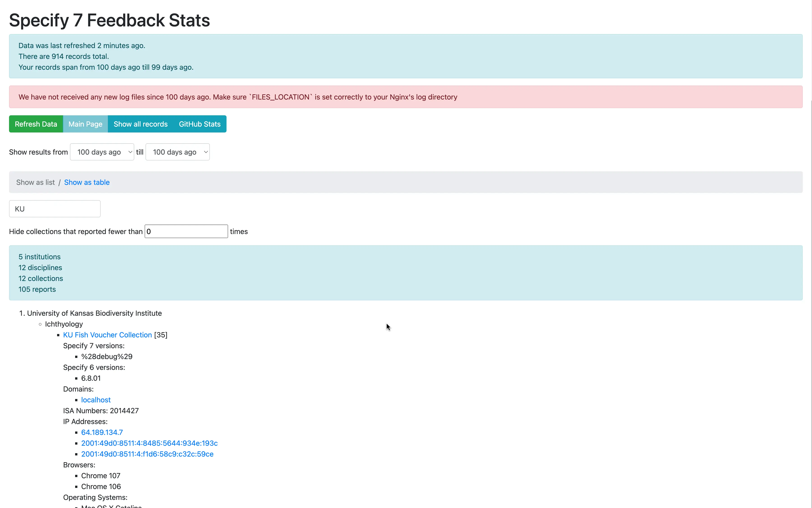
Task: Click the University of Kansas Biodiversity Institute item
Action: [94, 313]
